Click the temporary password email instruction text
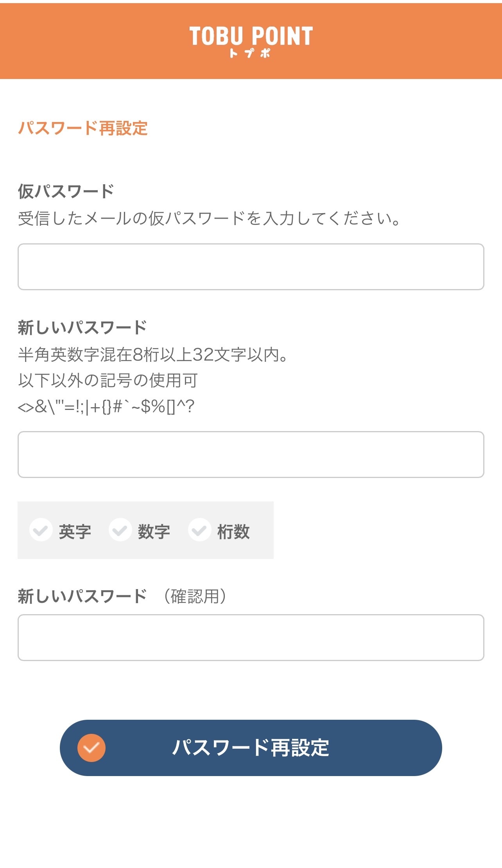This screenshot has width=502, height=868. click(x=209, y=218)
